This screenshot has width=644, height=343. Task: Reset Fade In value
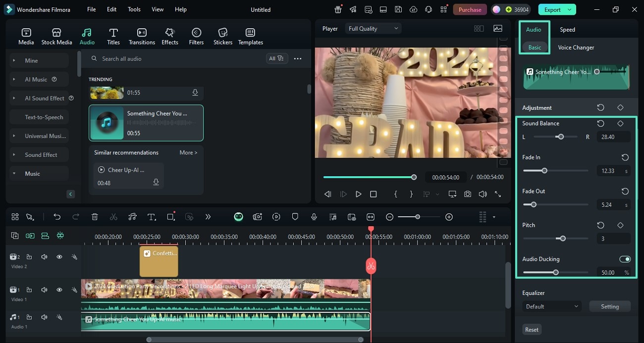click(625, 157)
